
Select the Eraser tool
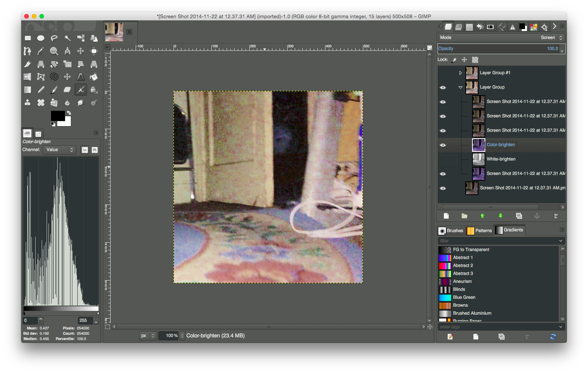click(x=67, y=90)
